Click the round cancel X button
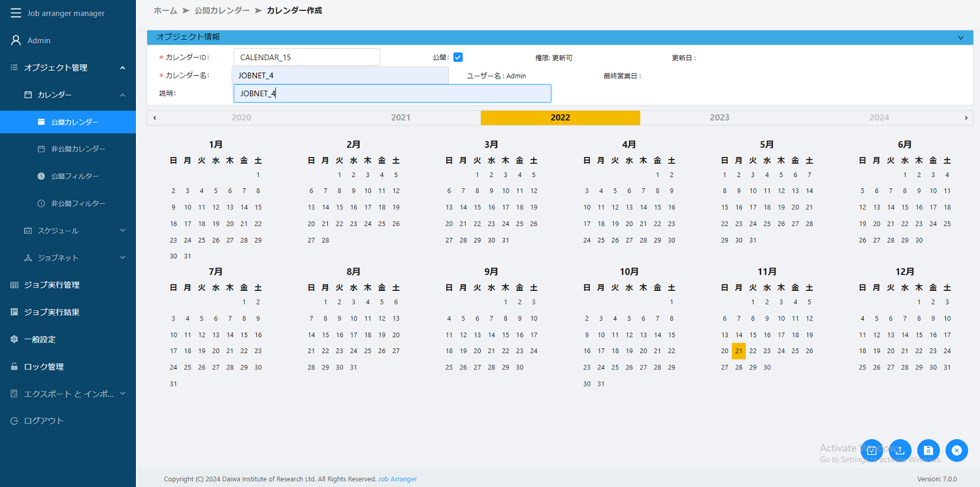Image resolution: width=980 pixels, height=487 pixels. pos(956,450)
